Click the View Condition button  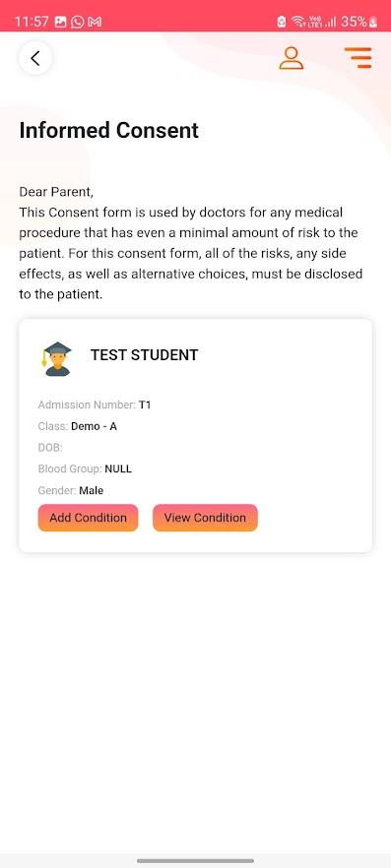(x=206, y=518)
